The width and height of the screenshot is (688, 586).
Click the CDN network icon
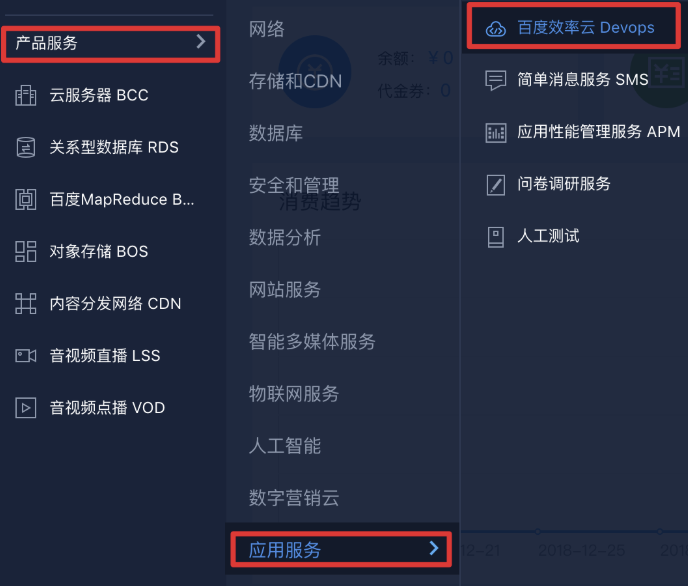pos(25,304)
